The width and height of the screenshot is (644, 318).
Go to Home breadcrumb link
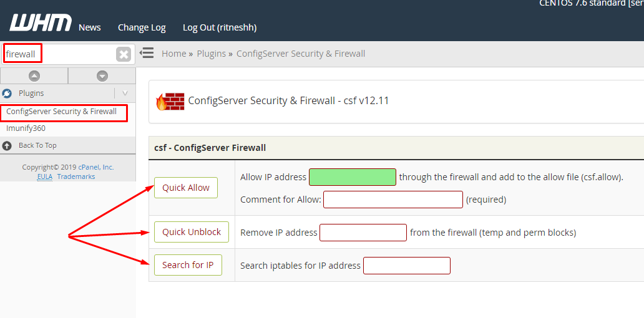[x=173, y=54]
